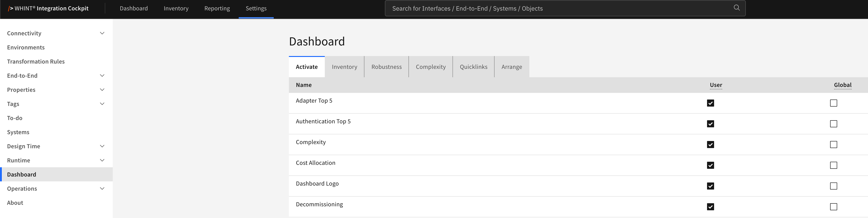Open Reporting in the top menu
Image resolution: width=868 pixels, height=218 pixels.
click(217, 8)
